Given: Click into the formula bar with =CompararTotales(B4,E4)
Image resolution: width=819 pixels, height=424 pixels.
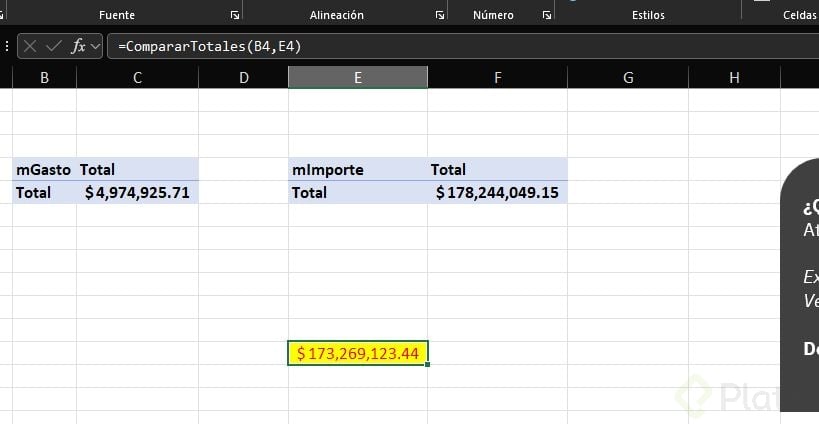Looking at the screenshot, I should point(463,46).
